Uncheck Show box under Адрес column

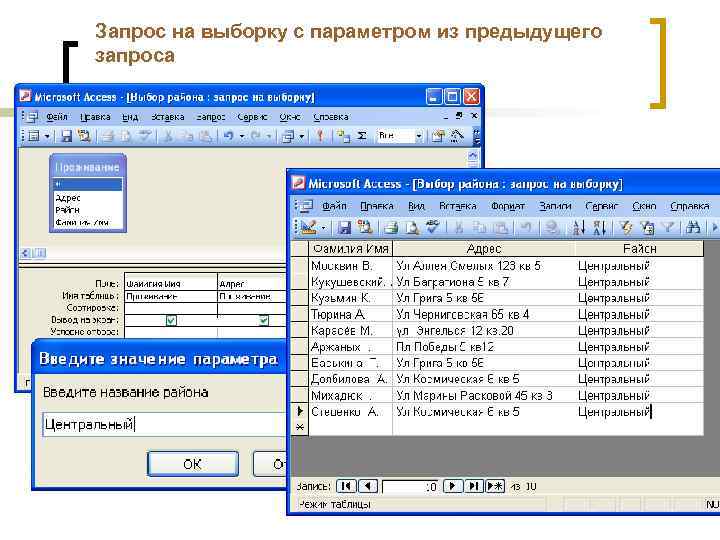pyautogui.click(x=264, y=320)
